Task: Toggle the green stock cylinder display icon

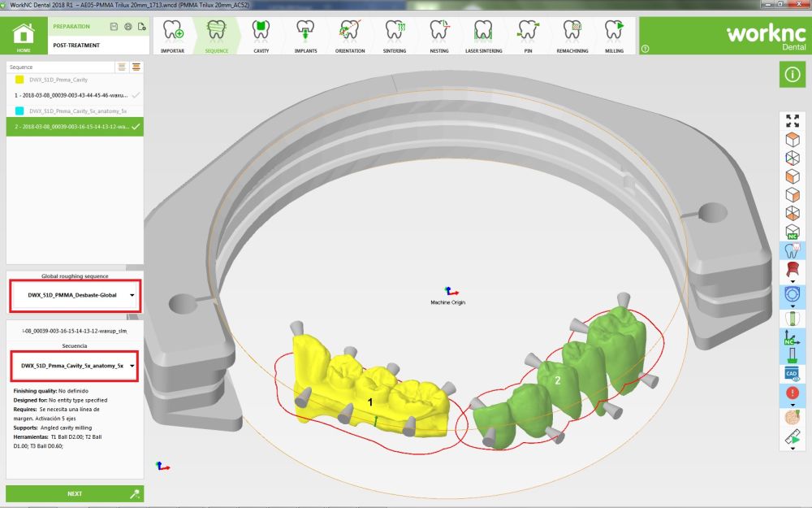Action: click(x=793, y=319)
